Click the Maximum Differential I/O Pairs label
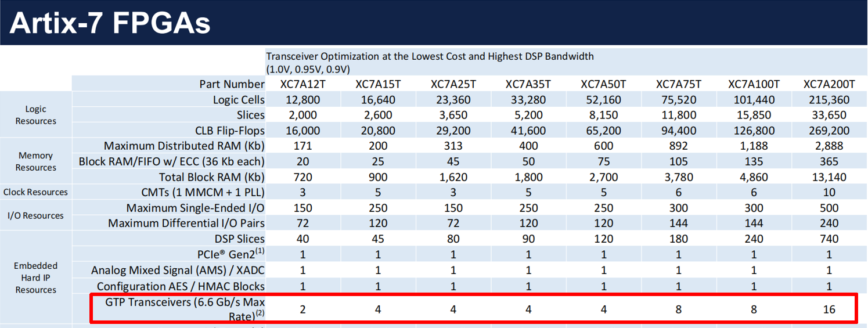Image resolution: width=868 pixels, height=328 pixels. (x=186, y=223)
